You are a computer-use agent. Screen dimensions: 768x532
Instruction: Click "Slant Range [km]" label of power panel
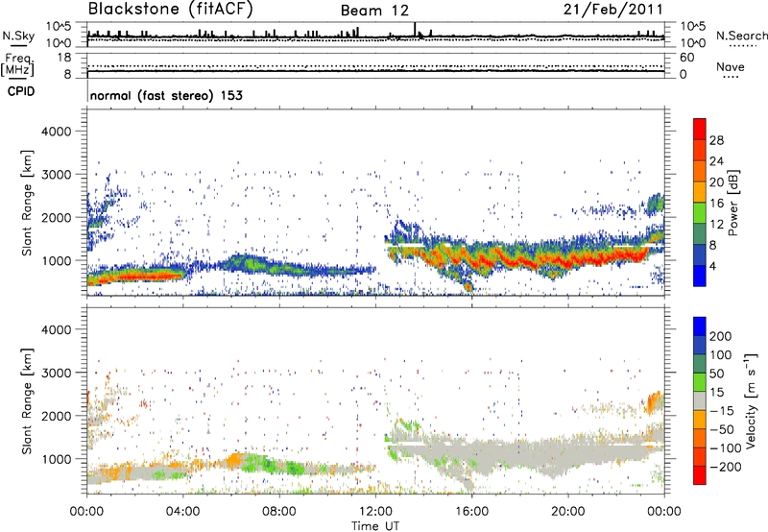tap(27, 203)
